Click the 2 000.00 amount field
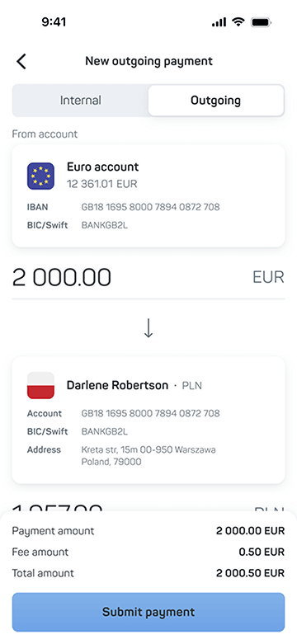 pyautogui.click(x=62, y=277)
